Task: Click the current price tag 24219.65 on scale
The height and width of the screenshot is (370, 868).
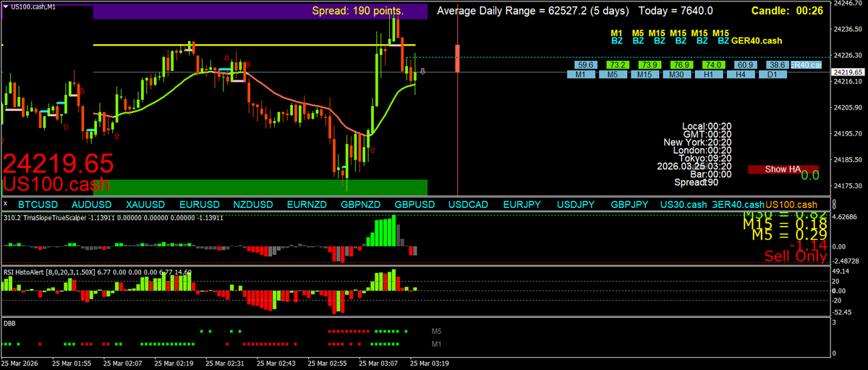Action: (848, 72)
